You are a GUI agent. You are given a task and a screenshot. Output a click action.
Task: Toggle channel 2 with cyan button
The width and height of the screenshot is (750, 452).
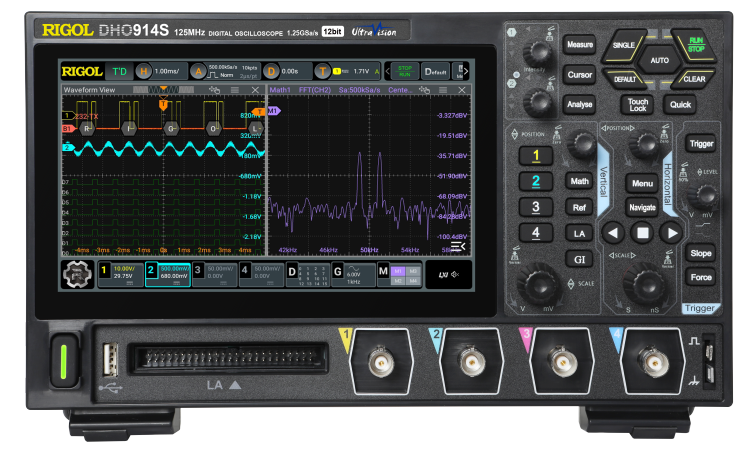pos(535,181)
